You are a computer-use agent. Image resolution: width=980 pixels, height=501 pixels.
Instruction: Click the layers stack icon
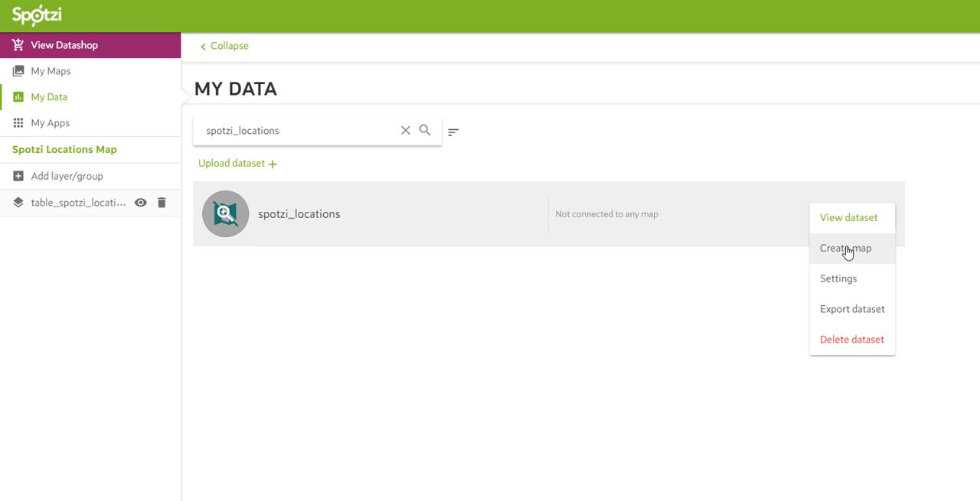[x=18, y=203]
